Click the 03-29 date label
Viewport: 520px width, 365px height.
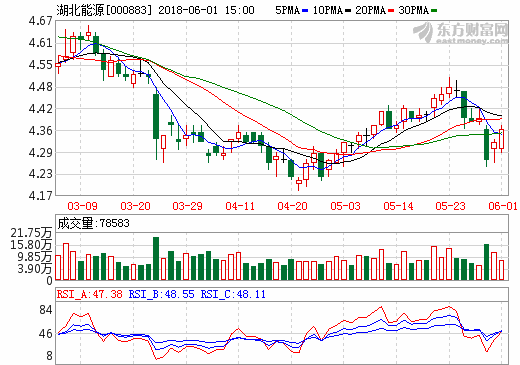187,206
